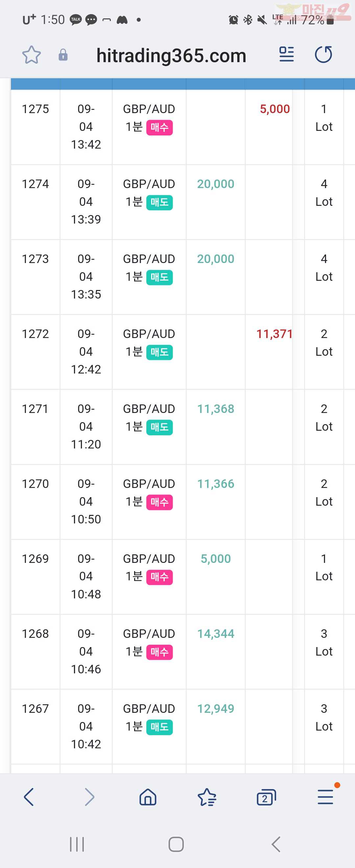
Task: Open reader mode icon next to URL
Action: point(286,54)
